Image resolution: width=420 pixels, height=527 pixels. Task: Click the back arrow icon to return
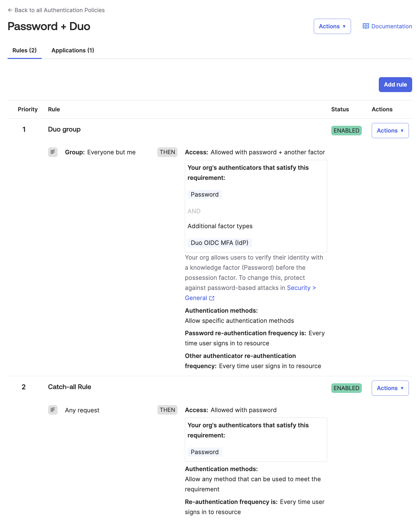pyautogui.click(x=10, y=10)
